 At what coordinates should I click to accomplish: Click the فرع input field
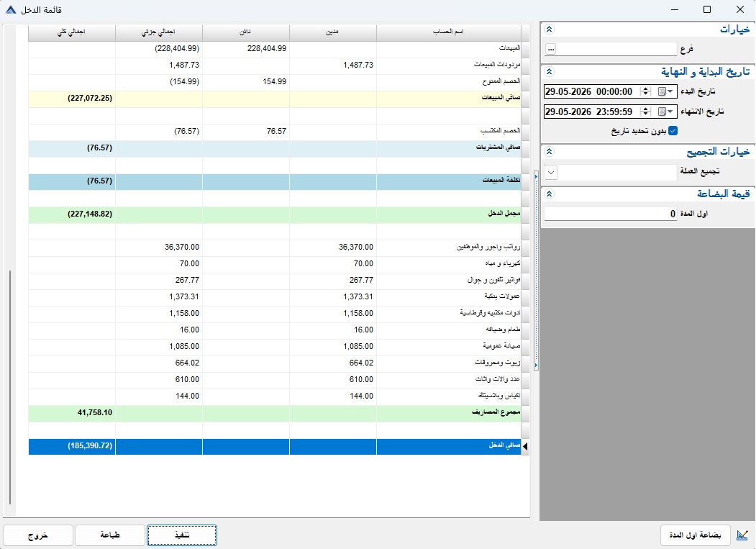coord(617,49)
